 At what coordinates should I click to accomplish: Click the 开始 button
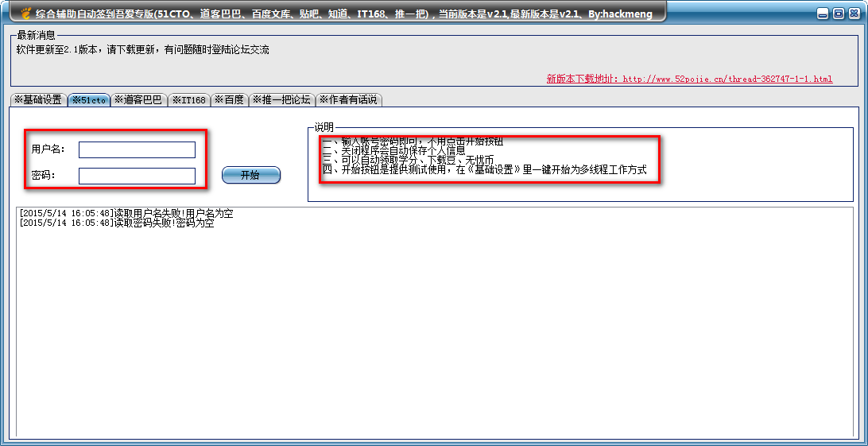pyautogui.click(x=250, y=176)
